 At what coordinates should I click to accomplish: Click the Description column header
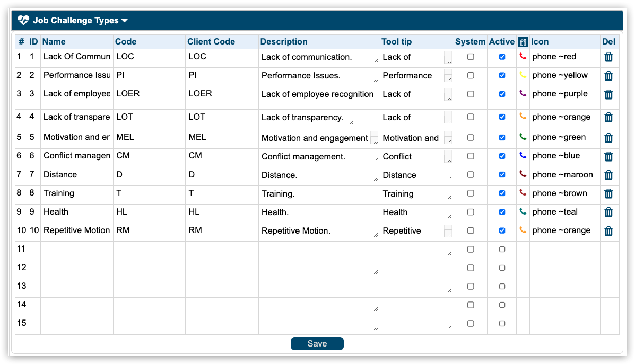click(x=284, y=42)
